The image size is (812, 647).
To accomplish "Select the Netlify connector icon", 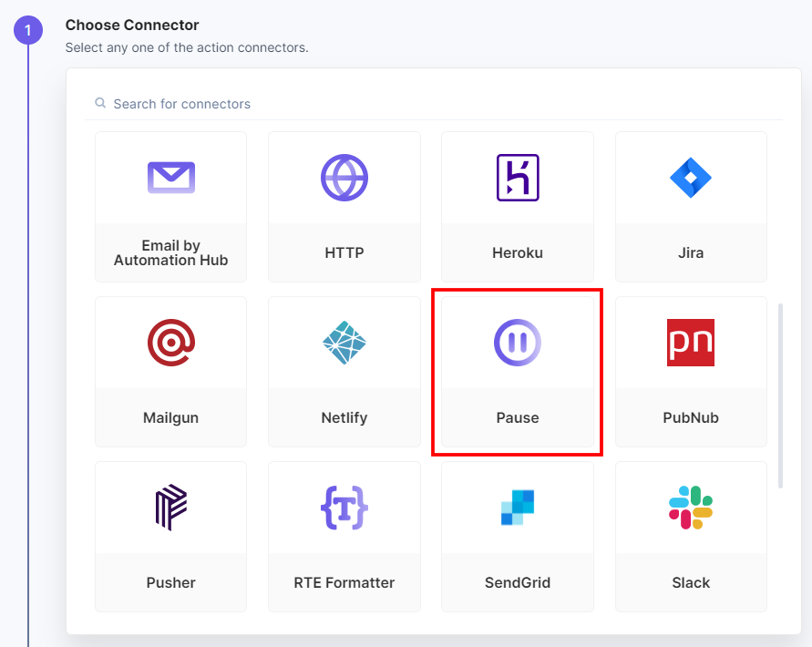I will coord(344,343).
